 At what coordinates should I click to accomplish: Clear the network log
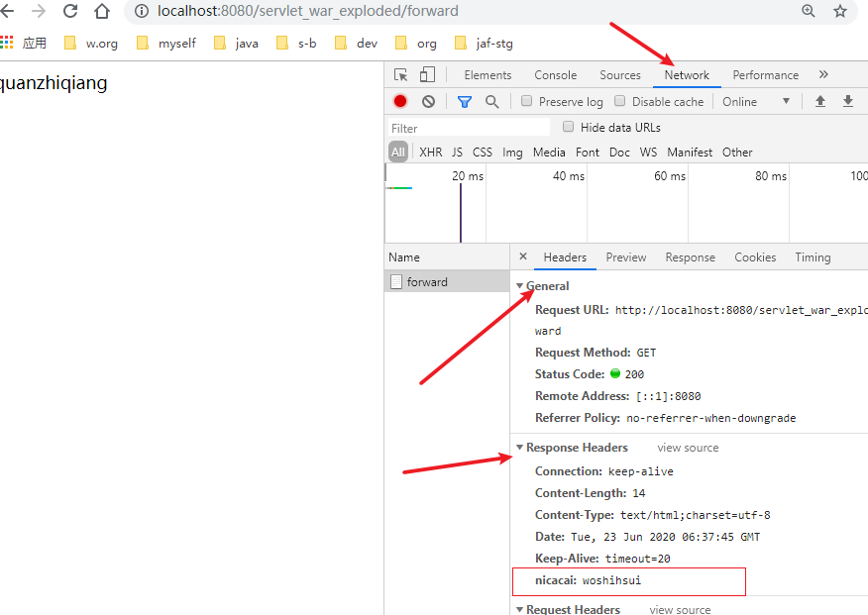(x=428, y=101)
